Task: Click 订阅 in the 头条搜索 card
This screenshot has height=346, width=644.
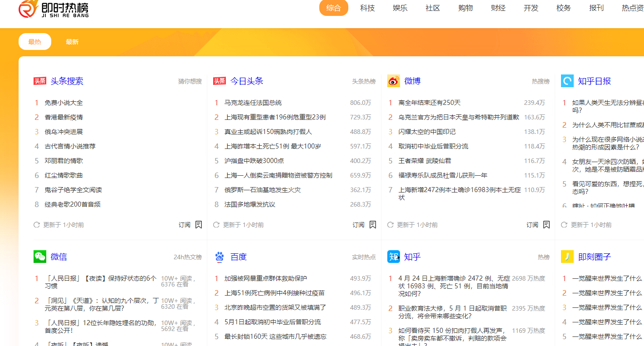Action: click(x=185, y=225)
